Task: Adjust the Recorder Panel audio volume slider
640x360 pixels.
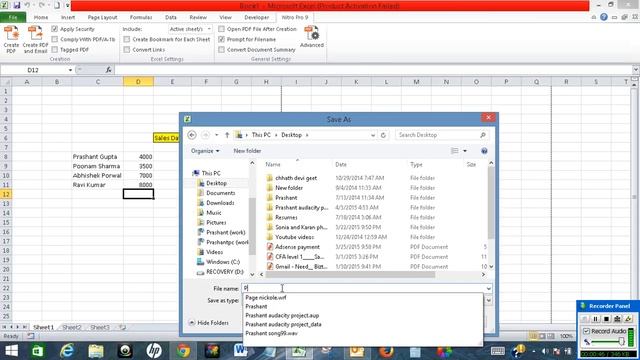Action: click(621, 341)
